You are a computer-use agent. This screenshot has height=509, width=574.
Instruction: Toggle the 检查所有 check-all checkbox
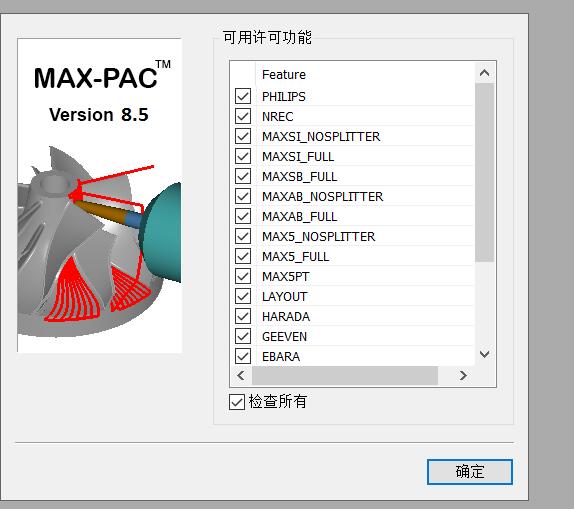coord(237,402)
